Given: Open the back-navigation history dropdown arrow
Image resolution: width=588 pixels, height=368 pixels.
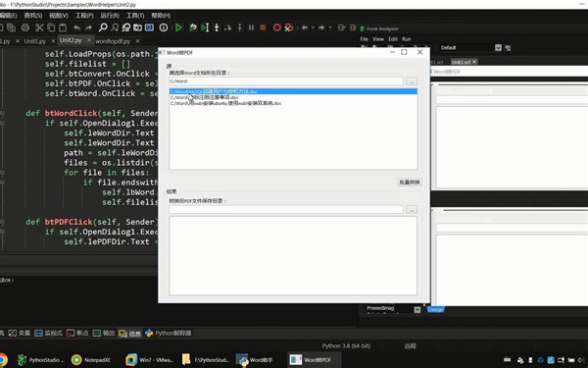Looking at the screenshot, I should coord(313,27).
